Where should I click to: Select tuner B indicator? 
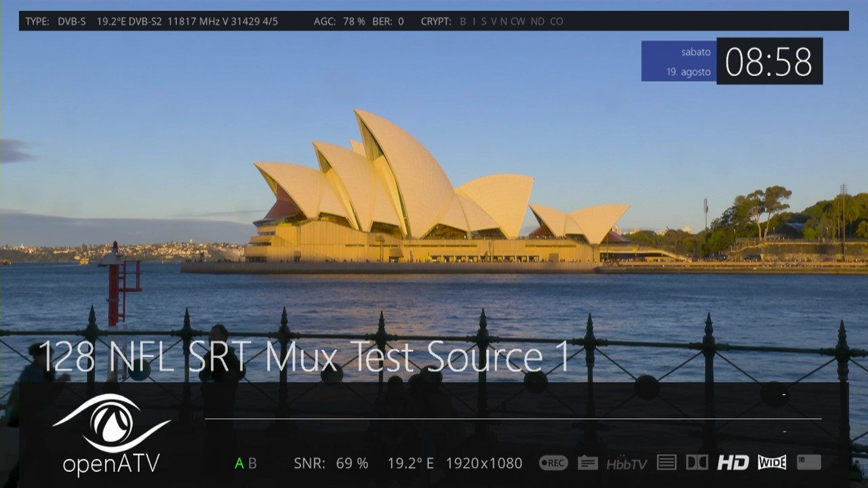252,464
